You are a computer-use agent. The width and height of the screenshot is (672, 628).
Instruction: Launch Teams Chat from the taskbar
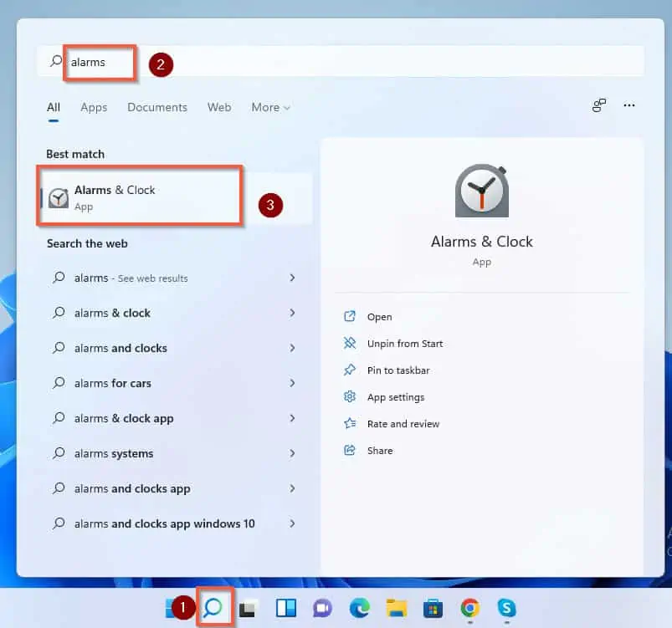point(322,608)
